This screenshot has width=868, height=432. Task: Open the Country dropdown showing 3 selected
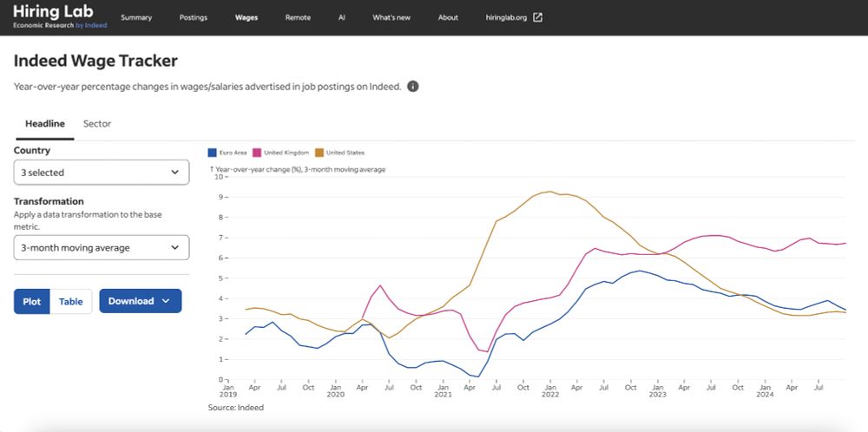click(x=102, y=172)
